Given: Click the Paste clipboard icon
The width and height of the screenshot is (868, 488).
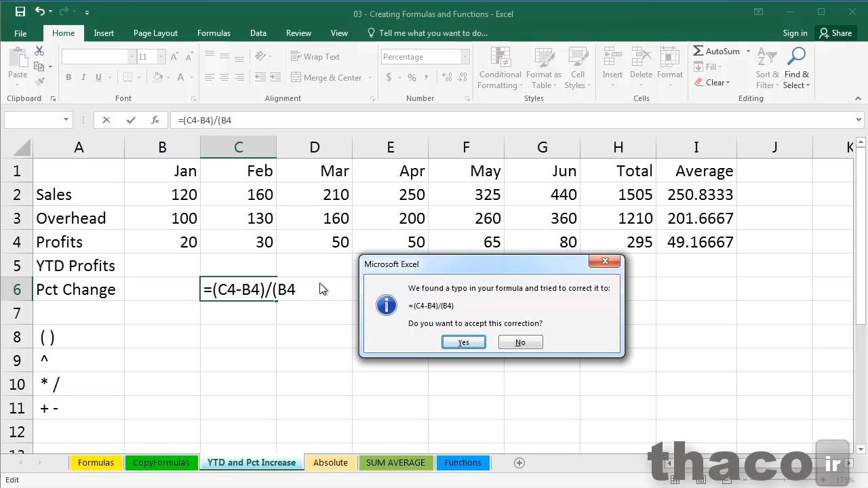Looking at the screenshot, I should tap(18, 58).
